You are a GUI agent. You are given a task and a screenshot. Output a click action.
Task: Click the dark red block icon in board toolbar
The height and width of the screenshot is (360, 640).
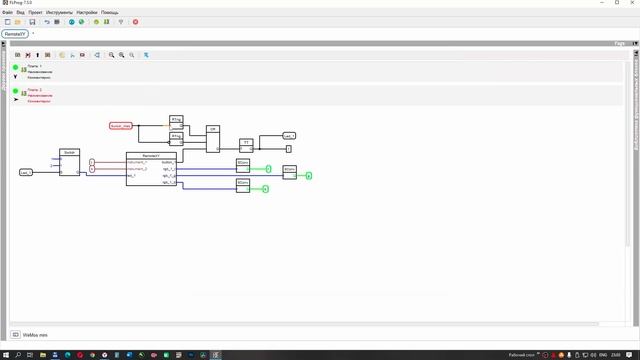point(82,55)
